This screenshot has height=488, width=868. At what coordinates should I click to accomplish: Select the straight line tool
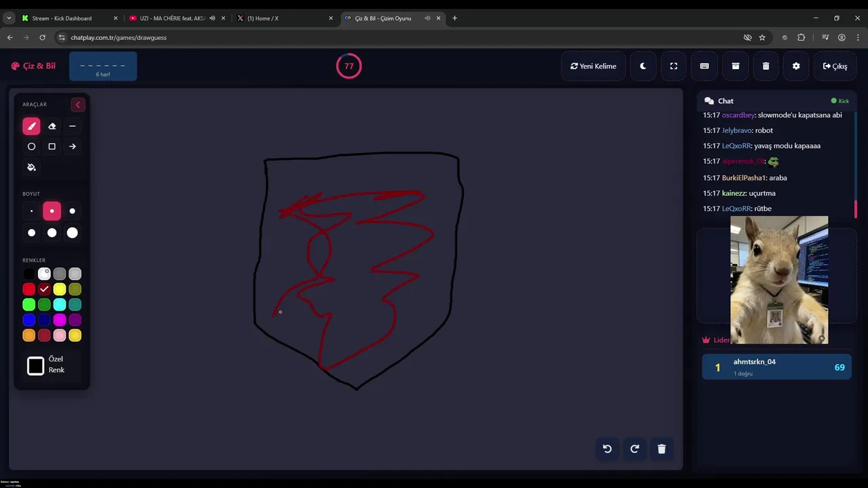coord(73,126)
